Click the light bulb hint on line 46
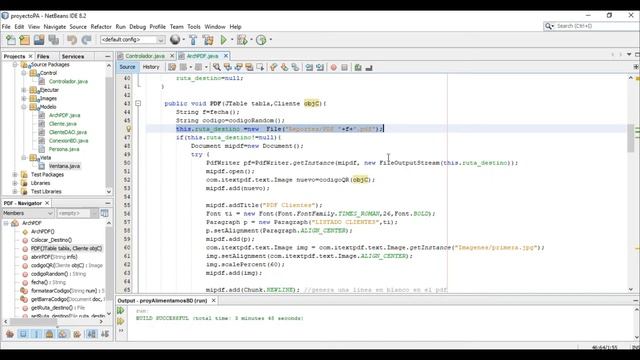640x360 pixels. 128,129
